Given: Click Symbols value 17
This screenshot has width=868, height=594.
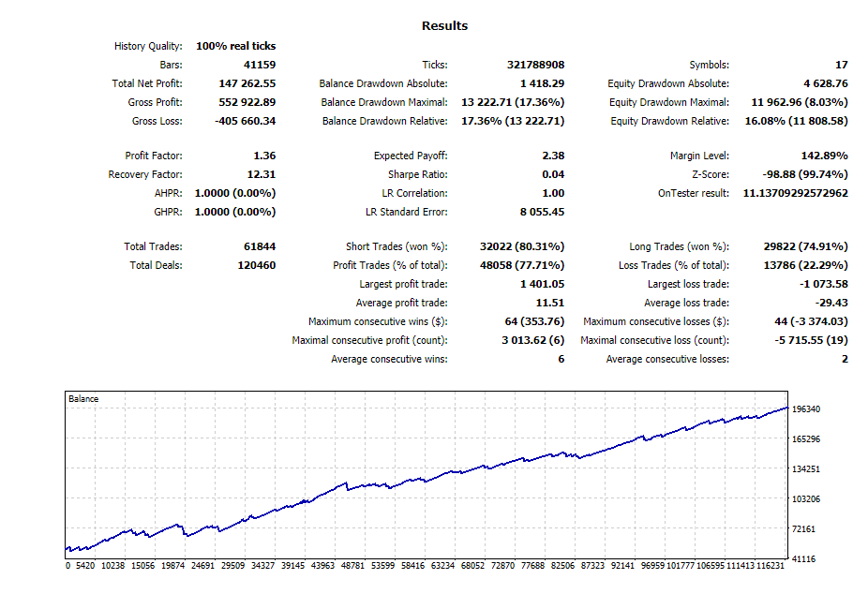Looking at the screenshot, I should point(842,65).
